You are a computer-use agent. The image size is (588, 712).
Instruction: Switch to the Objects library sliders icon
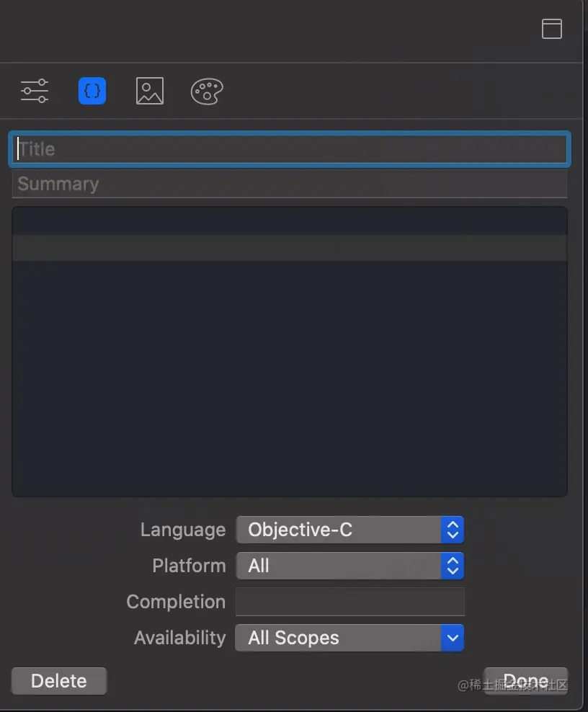[35, 91]
